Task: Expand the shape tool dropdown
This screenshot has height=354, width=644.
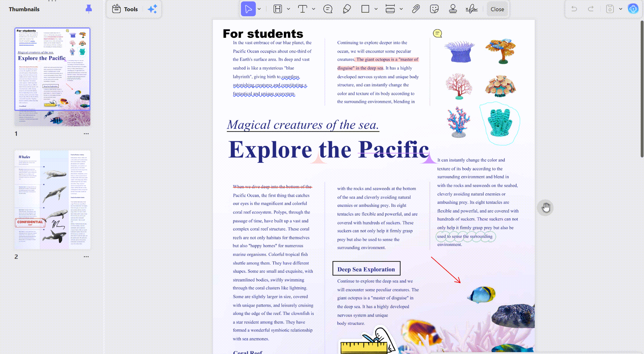Action: pyautogui.click(x=376, y=9)
